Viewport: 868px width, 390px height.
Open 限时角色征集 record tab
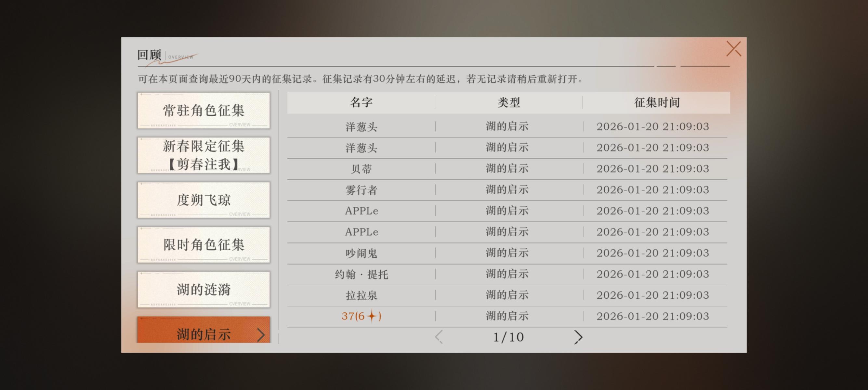pyautogui.click(x=204, y=245)
